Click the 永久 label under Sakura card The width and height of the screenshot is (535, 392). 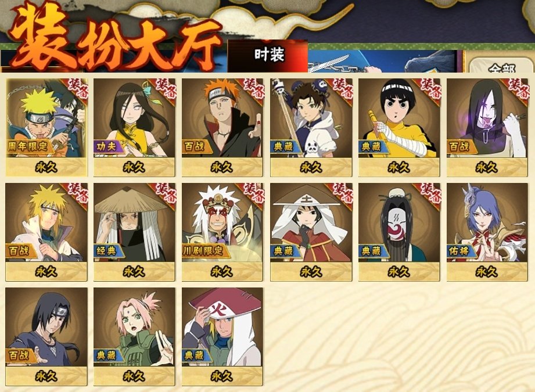point(134,376)
